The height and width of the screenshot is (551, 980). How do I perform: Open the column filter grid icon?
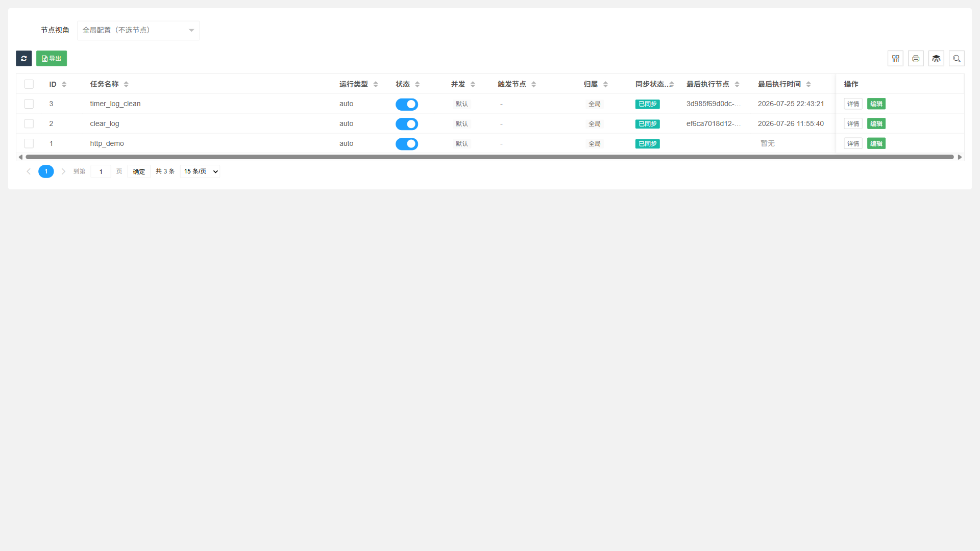point(895,59)
